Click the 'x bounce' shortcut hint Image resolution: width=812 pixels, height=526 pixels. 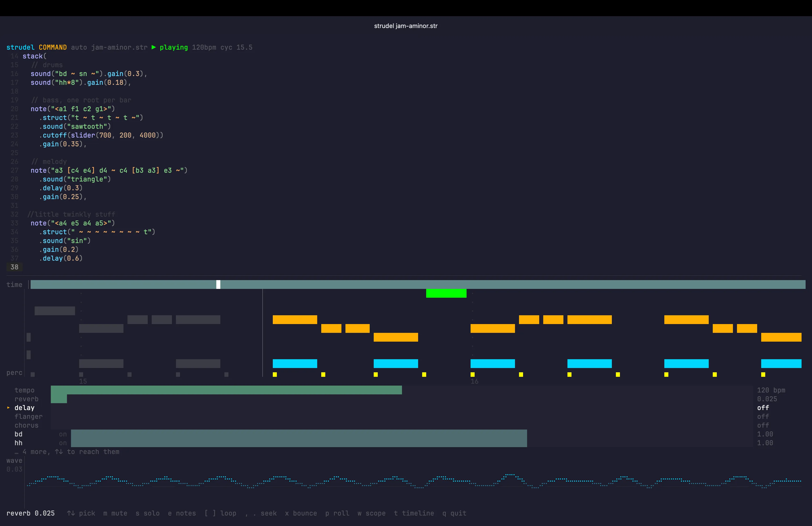301,513
